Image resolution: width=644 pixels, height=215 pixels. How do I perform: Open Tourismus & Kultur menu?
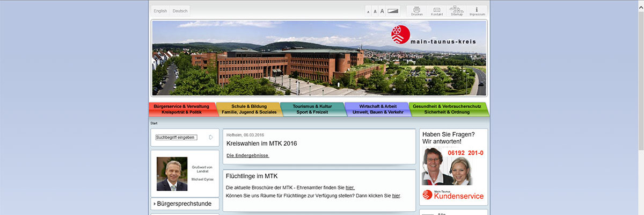313,106
